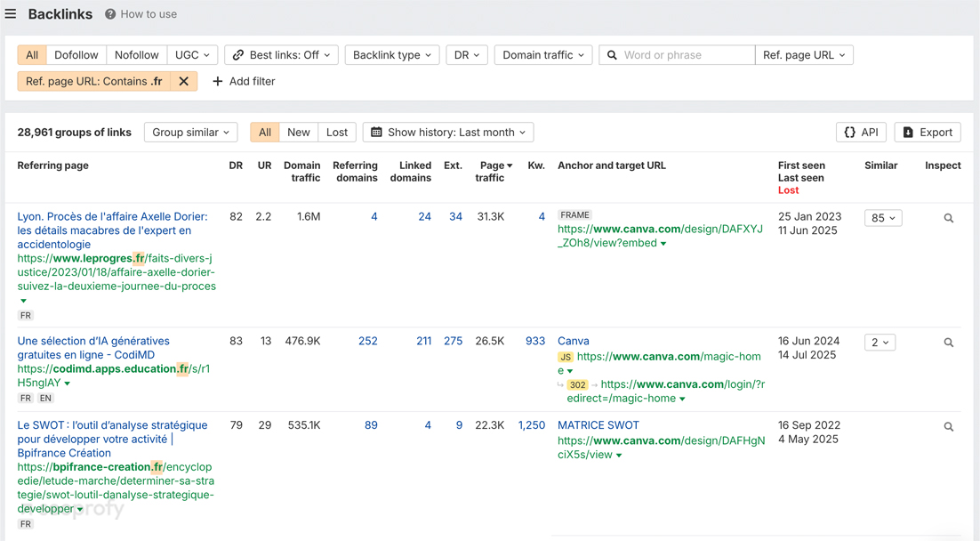Sort by DR column header
The width and height of the screenshot is (980, 541).
pos(236,166)
